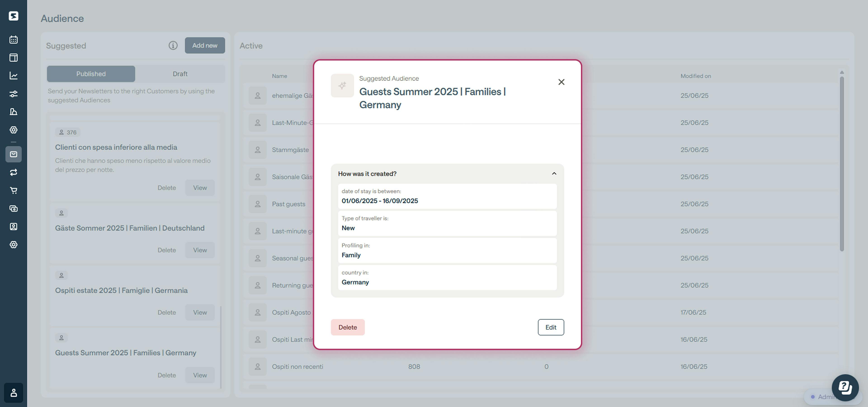Screen dimensions: 868x407
Task: Change the 'Type of traveller' New value
Action: 447,224
